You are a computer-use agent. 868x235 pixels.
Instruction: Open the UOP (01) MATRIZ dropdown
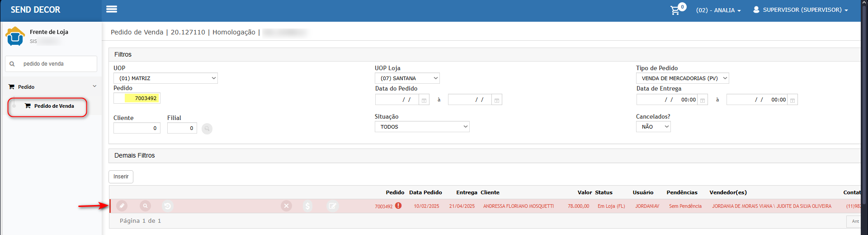coord(165,78)
